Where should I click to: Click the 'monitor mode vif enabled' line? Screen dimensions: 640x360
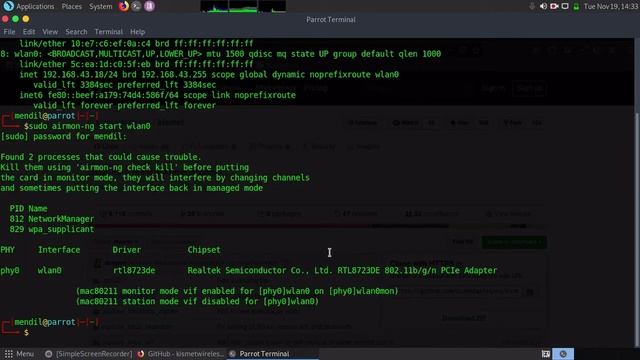(237, 291)
